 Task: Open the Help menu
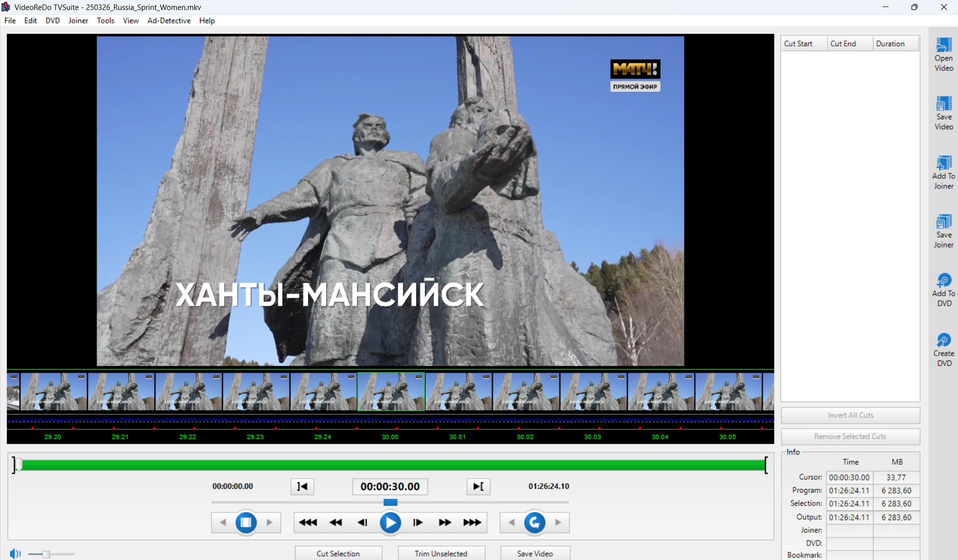207,20
